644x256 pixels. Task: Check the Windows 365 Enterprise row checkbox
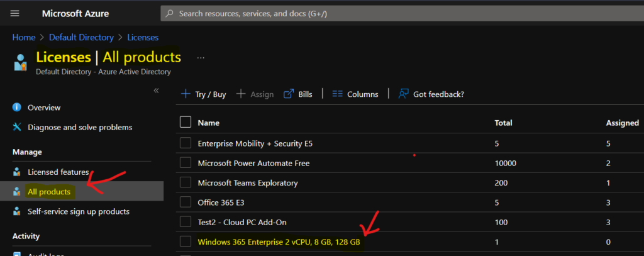click(x=186, y=242)
